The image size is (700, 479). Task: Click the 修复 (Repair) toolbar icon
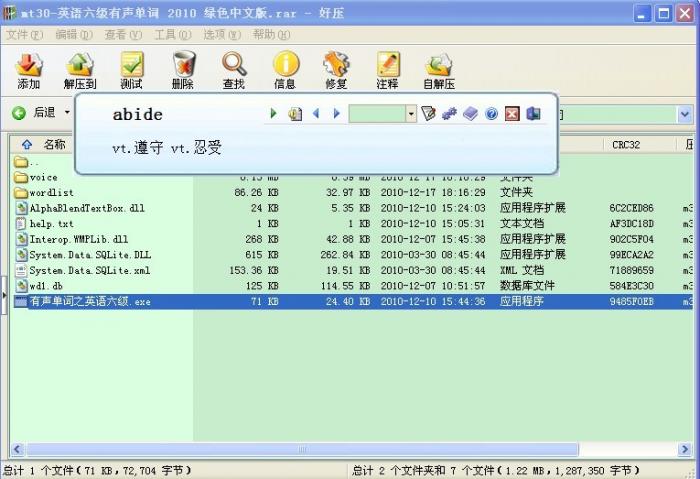(x=336, y=68)
